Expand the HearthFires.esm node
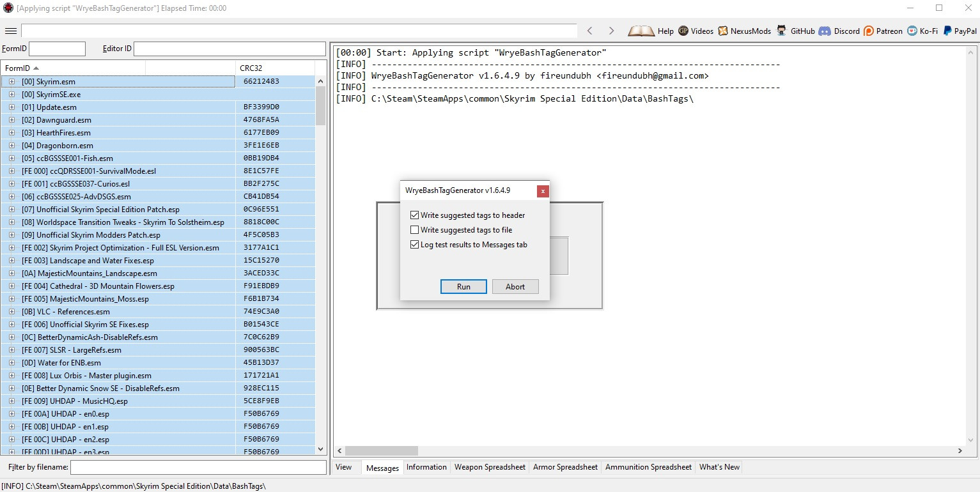The height and width of the screenshot is (492, 980). coord(12,133)
